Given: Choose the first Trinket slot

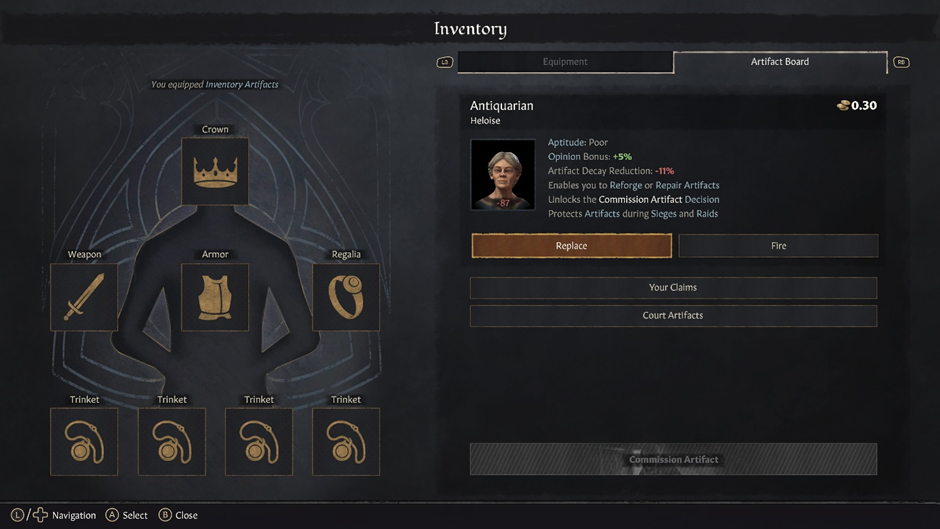Looking at the screenshot, I should click(84, 441).
